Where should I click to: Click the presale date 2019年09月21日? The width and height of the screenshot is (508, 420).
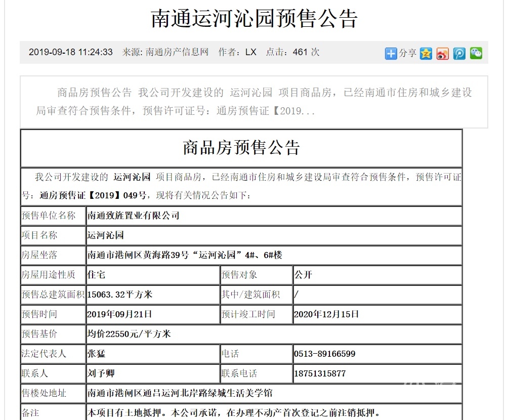119,314
